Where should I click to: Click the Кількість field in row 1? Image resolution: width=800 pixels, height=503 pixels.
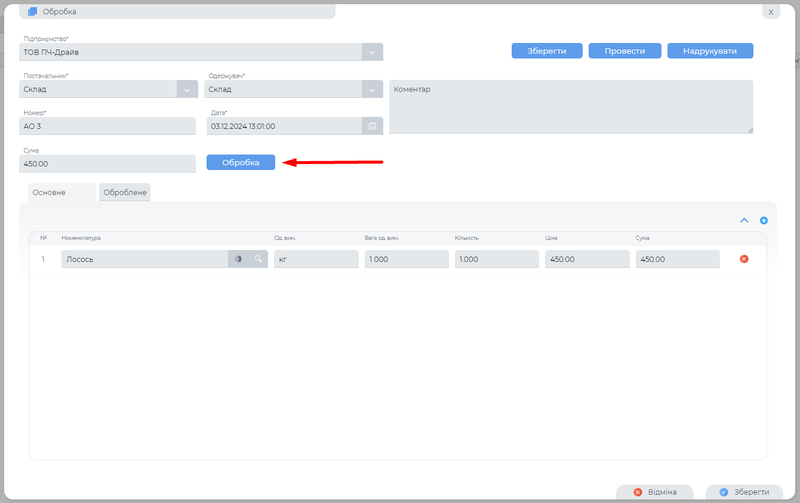pyautogui.click(x=494, y=259)
